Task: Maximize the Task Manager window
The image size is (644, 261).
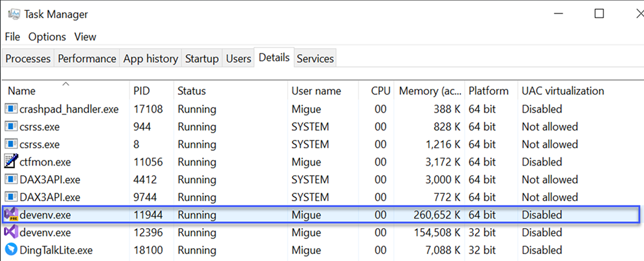Action: 599,14
